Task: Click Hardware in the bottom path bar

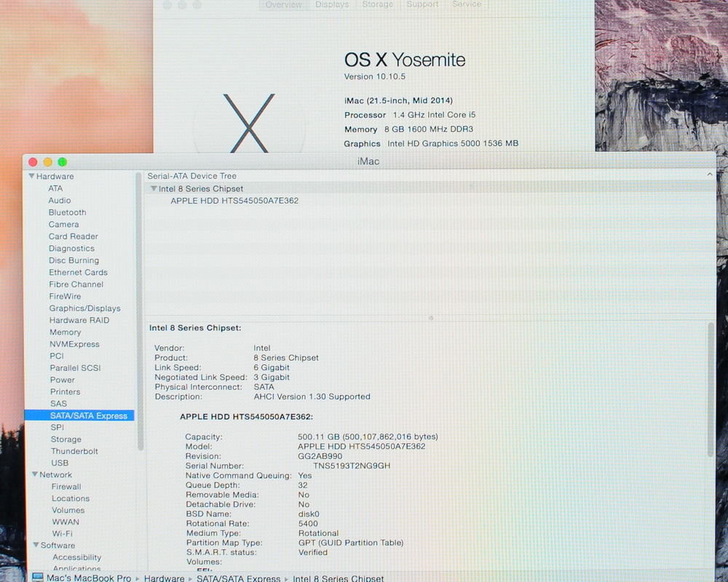Action: click(164, 578)
